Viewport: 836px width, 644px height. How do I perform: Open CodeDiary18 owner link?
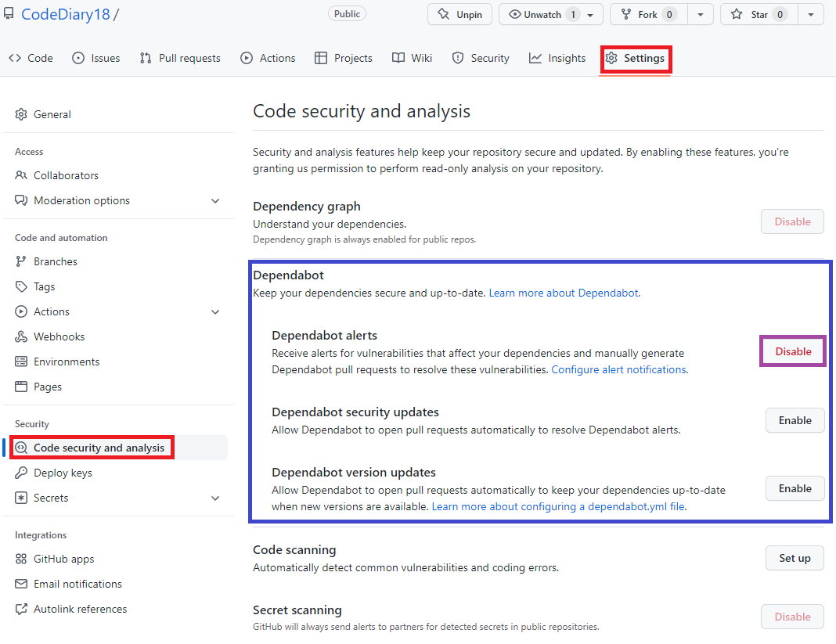coord(66,14)
